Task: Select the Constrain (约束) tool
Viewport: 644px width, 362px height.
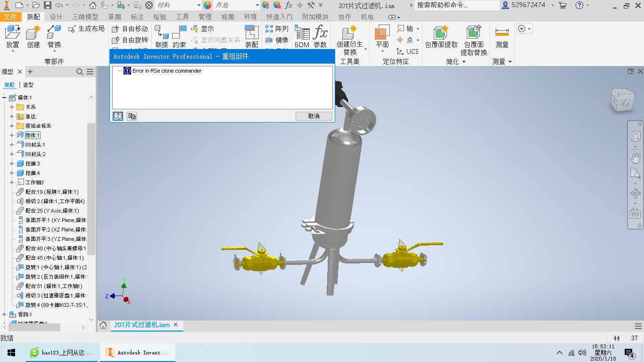Action: (179, 33)
